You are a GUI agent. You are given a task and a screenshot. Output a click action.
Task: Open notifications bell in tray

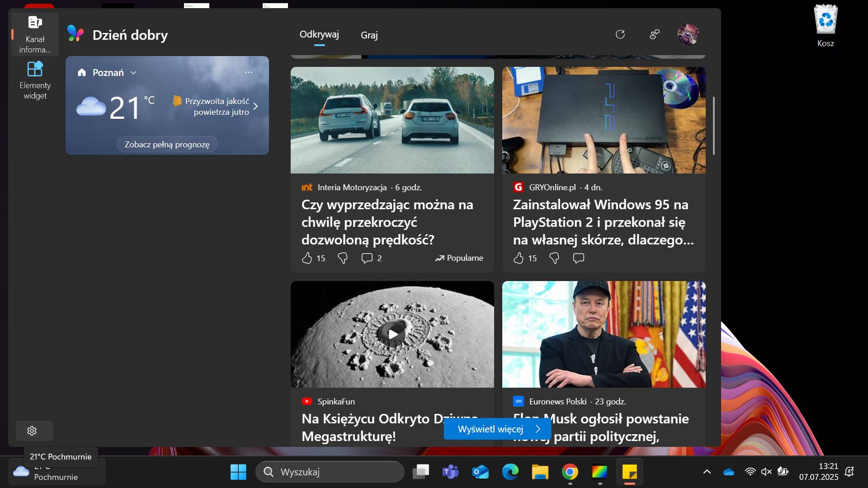coord(849,472)
